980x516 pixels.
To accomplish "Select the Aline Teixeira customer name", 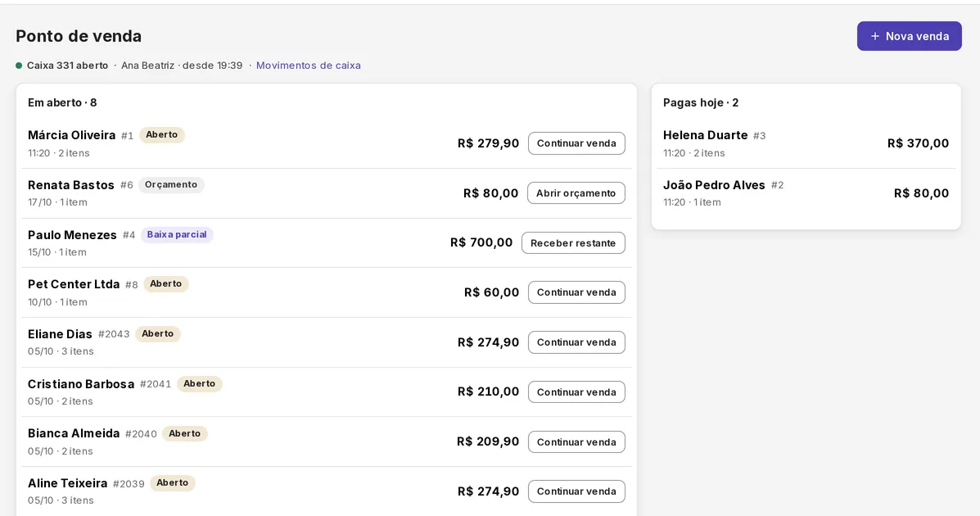I will click(x=67, y=483).
